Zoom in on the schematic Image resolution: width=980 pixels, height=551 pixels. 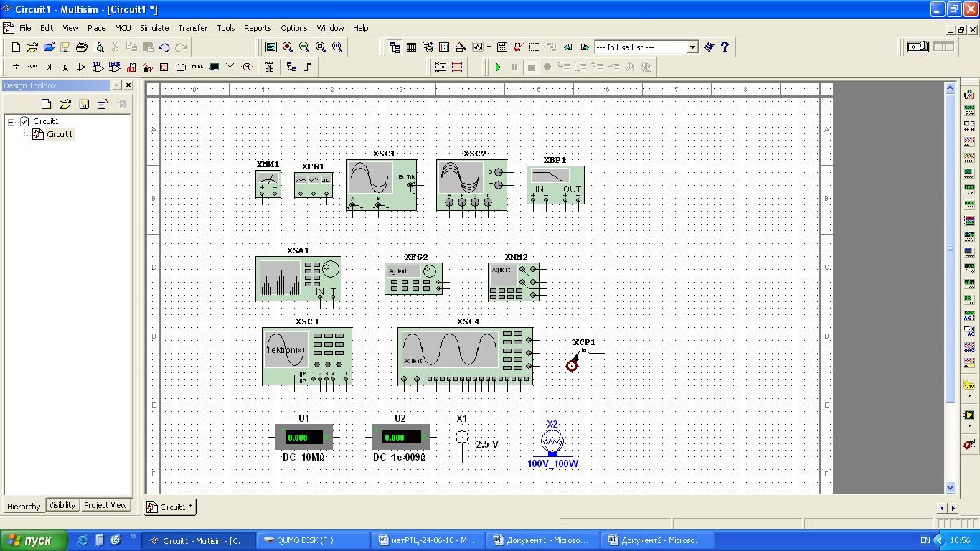(x=288, y=47)
